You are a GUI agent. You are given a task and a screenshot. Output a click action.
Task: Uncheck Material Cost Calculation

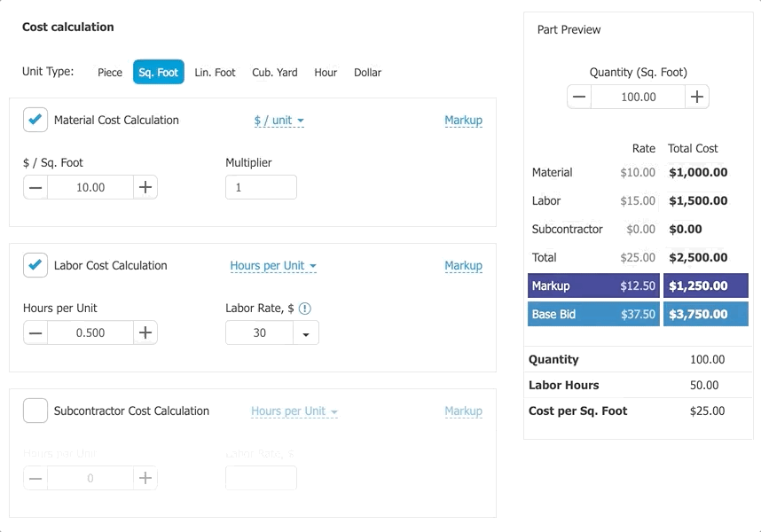pos(35,120)
